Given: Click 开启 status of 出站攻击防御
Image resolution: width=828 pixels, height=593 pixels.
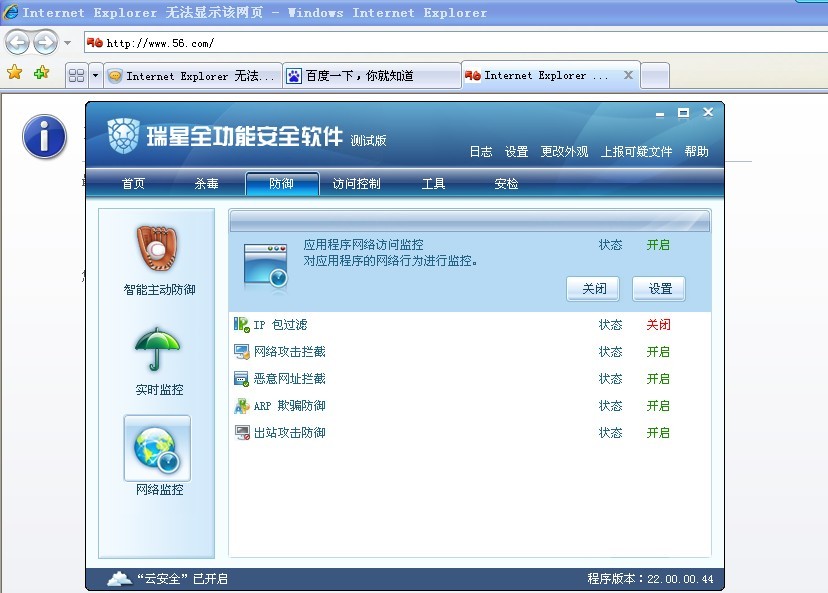Looking at the screenshot, I should tap(658, 433).
